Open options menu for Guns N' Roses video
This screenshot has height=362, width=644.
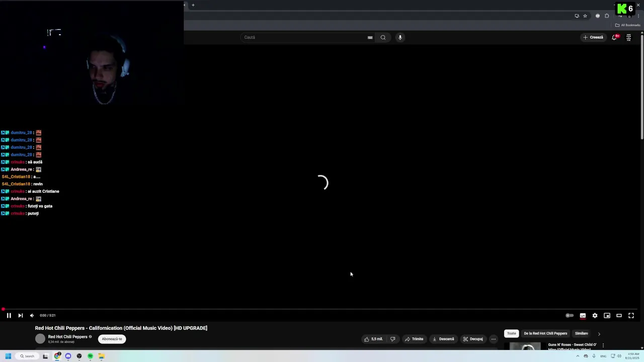pos(603,345)
